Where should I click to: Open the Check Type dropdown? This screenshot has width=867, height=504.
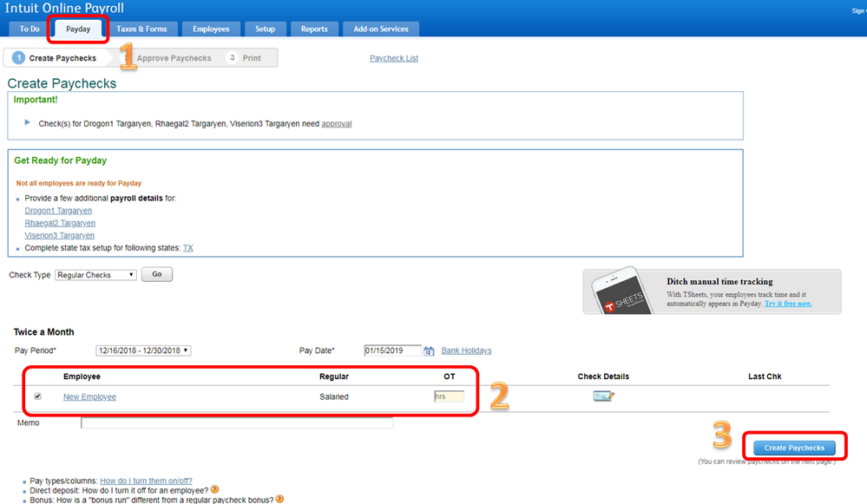click(x=95, y=275)
